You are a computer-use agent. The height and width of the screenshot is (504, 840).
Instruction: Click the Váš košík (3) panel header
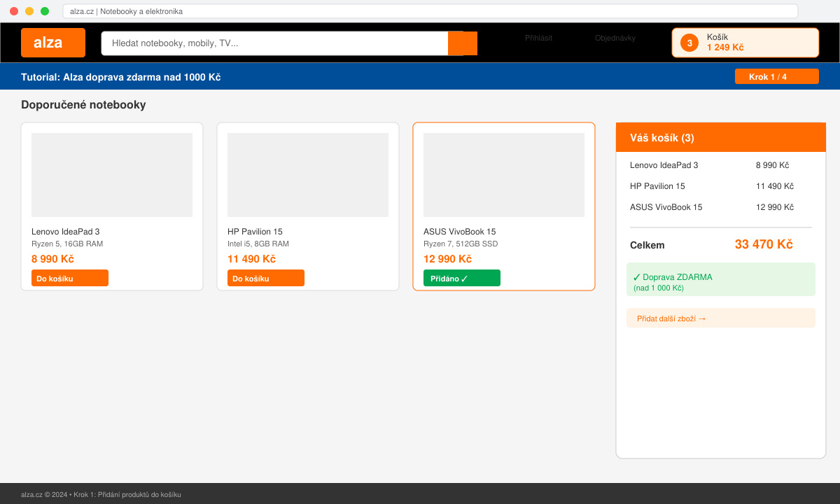coord(721,137)
